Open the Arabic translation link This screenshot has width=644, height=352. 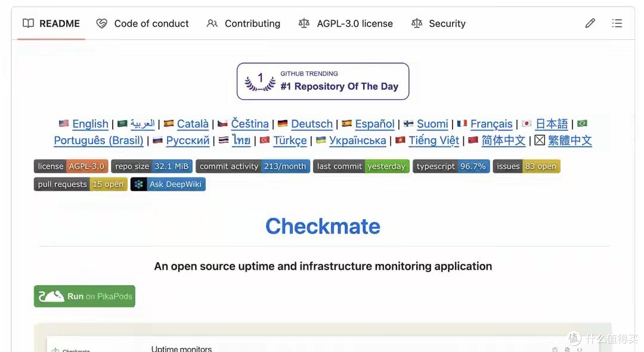[x=143, y=123]
